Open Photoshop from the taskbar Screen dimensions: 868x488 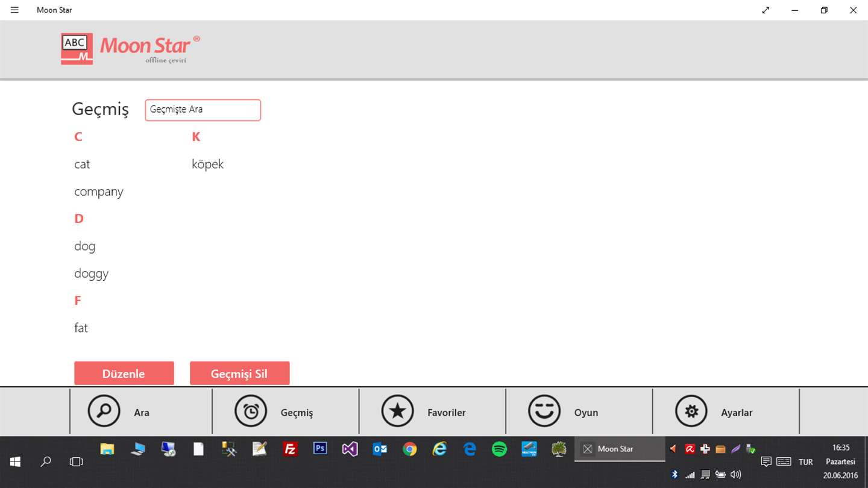[320, 449]
